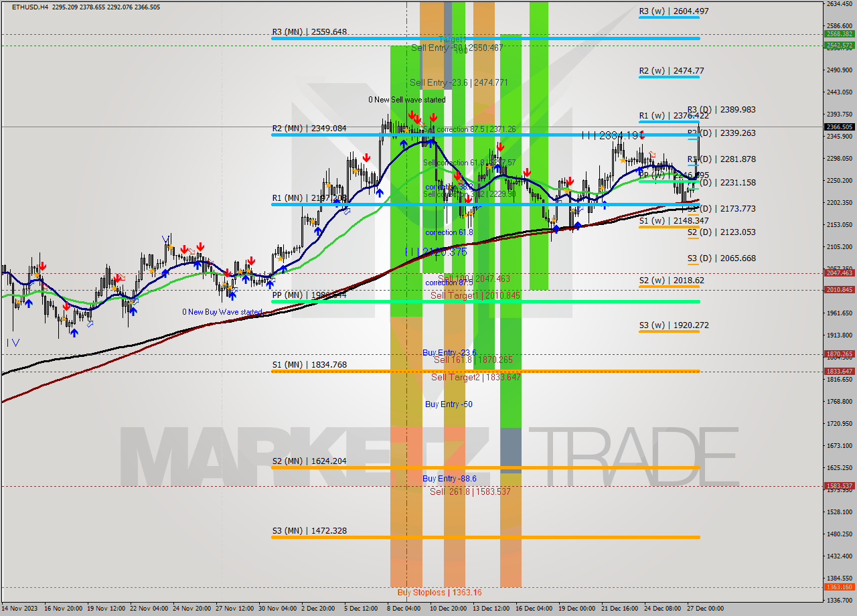Click the '2 Dec 20:00' time axis label

318,609
